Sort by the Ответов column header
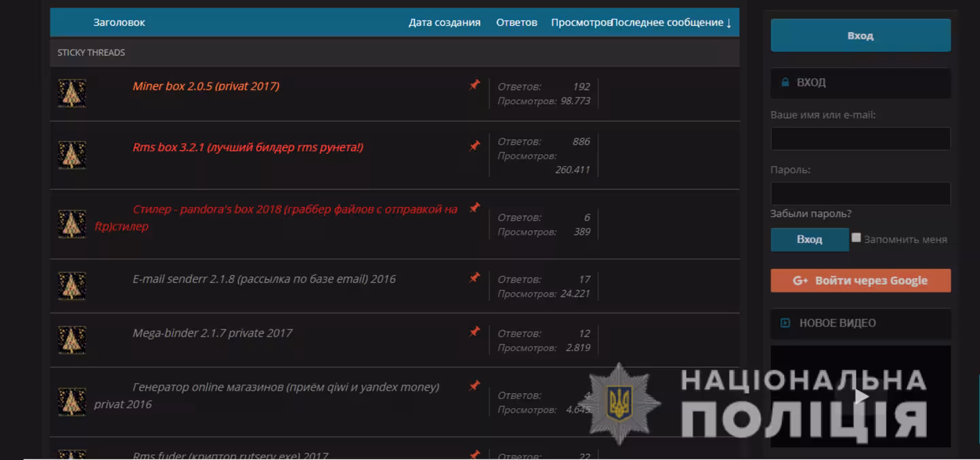Screen dimensions: 980x460 coord(517,22)
